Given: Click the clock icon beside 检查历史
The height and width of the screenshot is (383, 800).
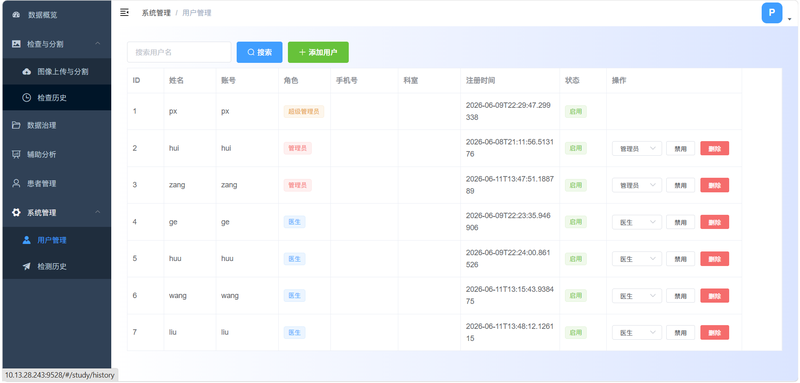Looking at the screenshot, I should pyautogui.click(x=27, y=97).
